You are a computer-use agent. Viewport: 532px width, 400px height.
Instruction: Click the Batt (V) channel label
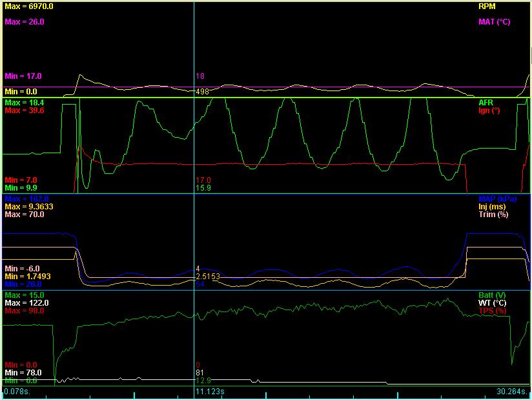click(x=493, y=295)
